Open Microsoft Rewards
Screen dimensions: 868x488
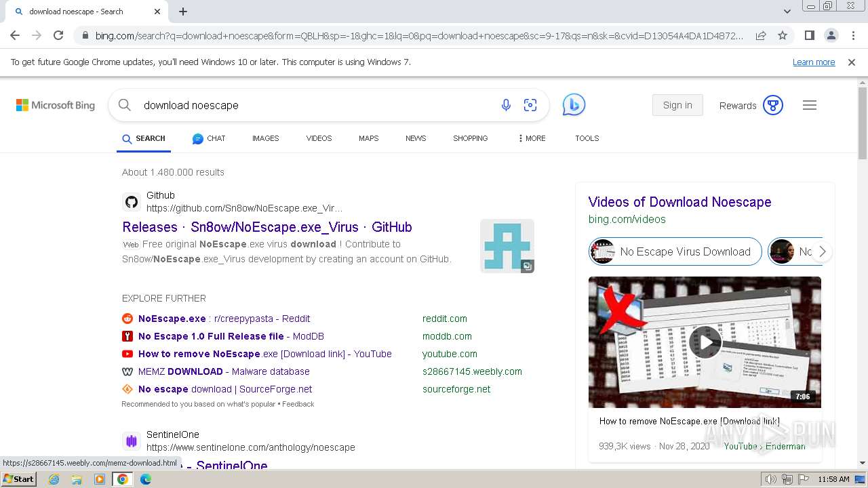751,105
